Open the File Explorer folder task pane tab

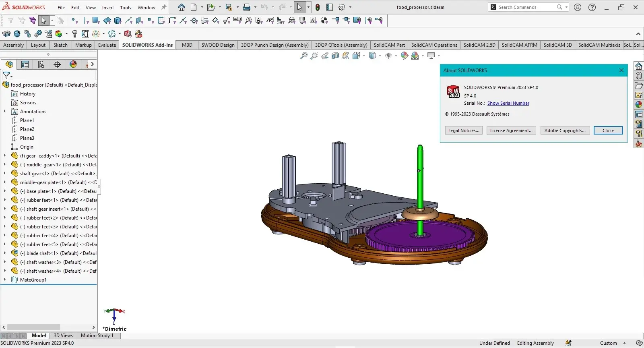click(639, 85)
